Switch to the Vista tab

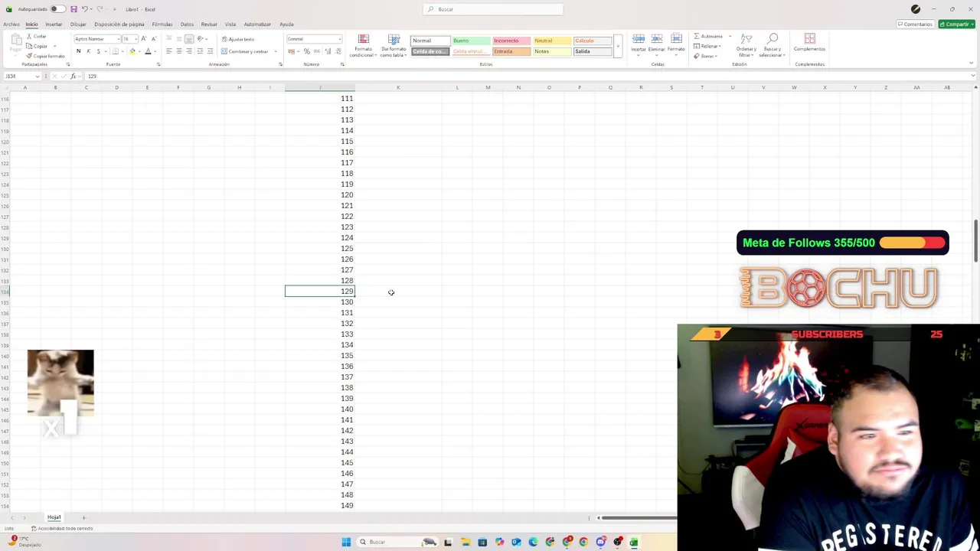pos(230,24)
